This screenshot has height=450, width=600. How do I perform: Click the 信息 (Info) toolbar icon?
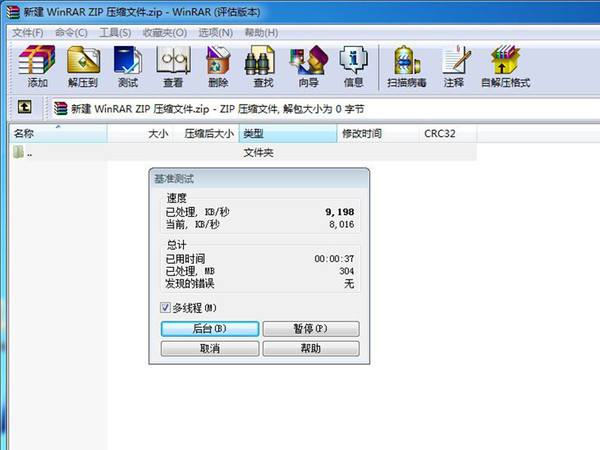pos(353,60)
